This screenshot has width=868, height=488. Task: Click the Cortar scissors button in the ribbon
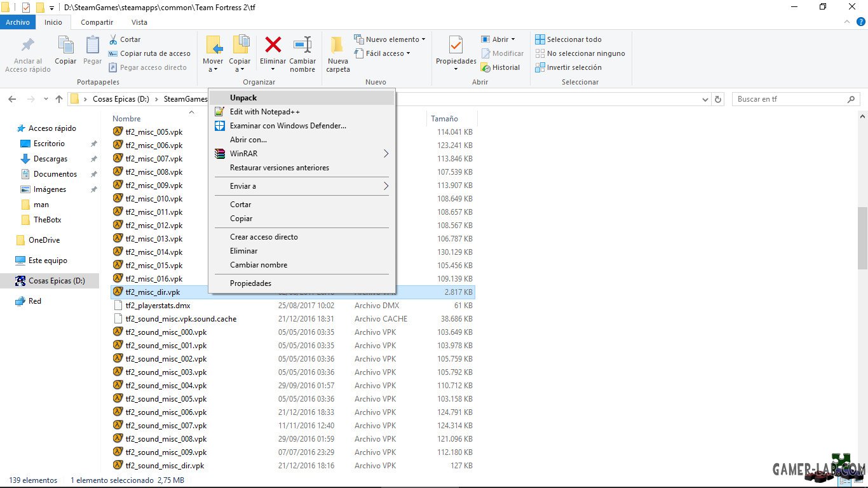click(x=125, y=39)
